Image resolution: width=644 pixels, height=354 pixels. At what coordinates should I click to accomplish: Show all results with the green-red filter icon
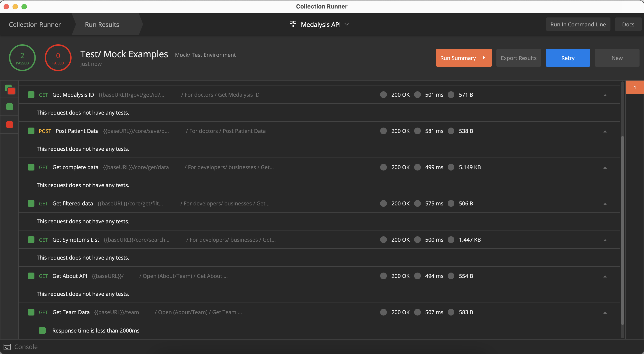coord(10,90)
